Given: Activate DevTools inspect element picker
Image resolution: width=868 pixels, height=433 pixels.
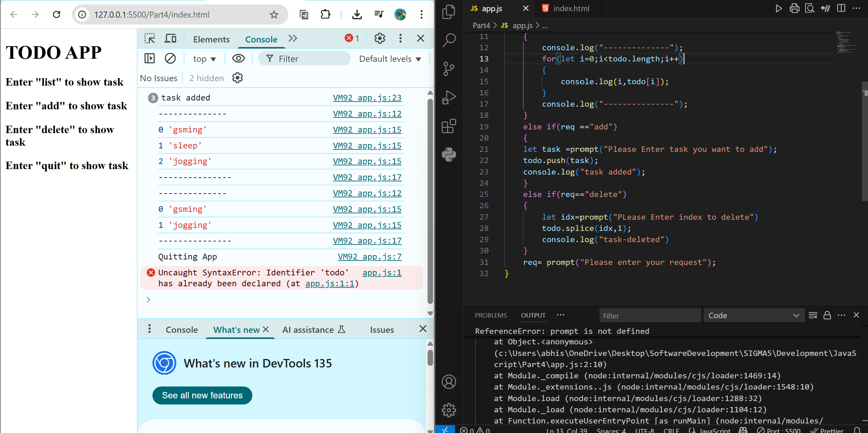Looking at the screenshot, I should coord(149,39).
